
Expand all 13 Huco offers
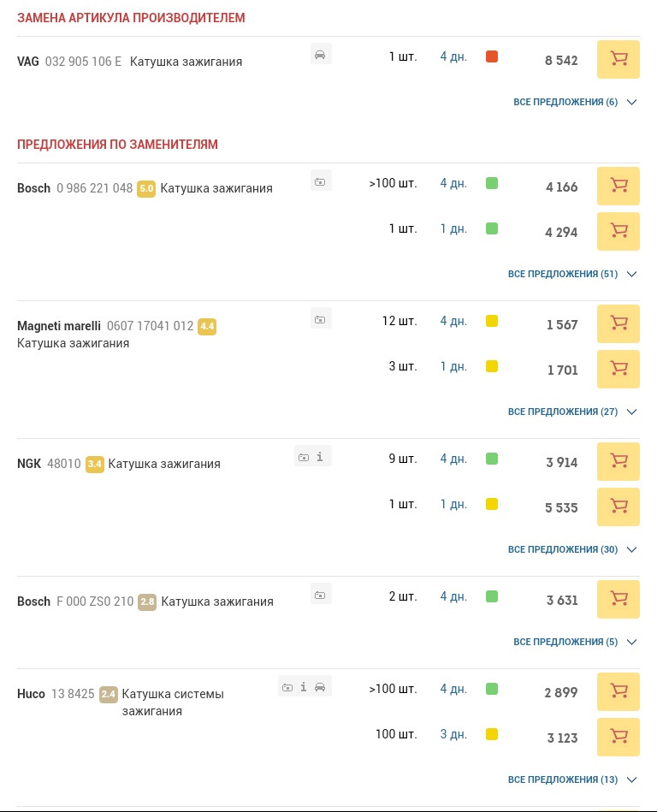pos(572,779)
